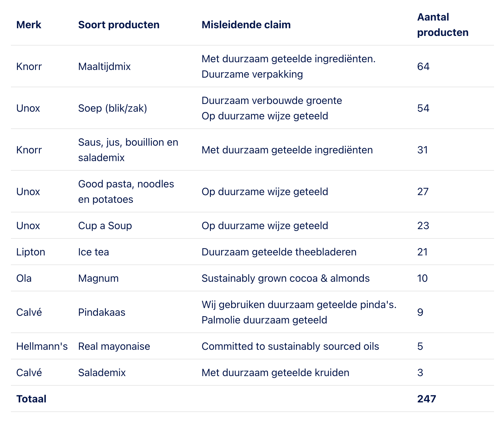Select the Pindakaas product cell
The image size is (504, 430).
[101, 312]
